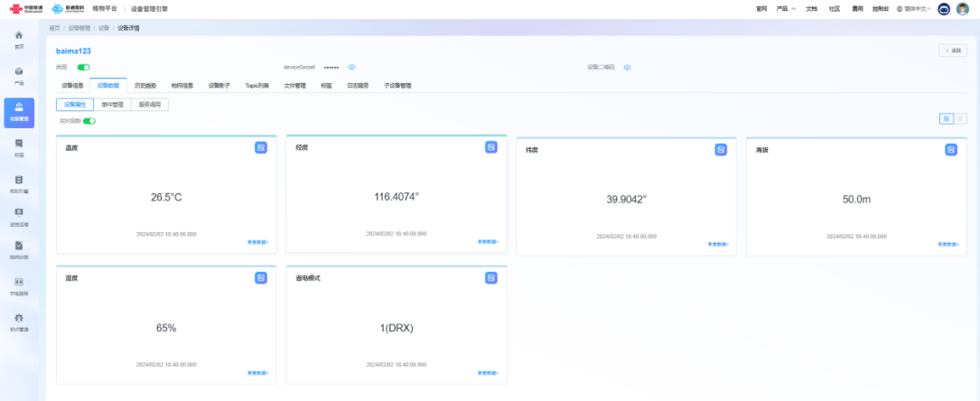
Task: Click 查看数据 link on the 湿度 card
Action: (257, 372)
